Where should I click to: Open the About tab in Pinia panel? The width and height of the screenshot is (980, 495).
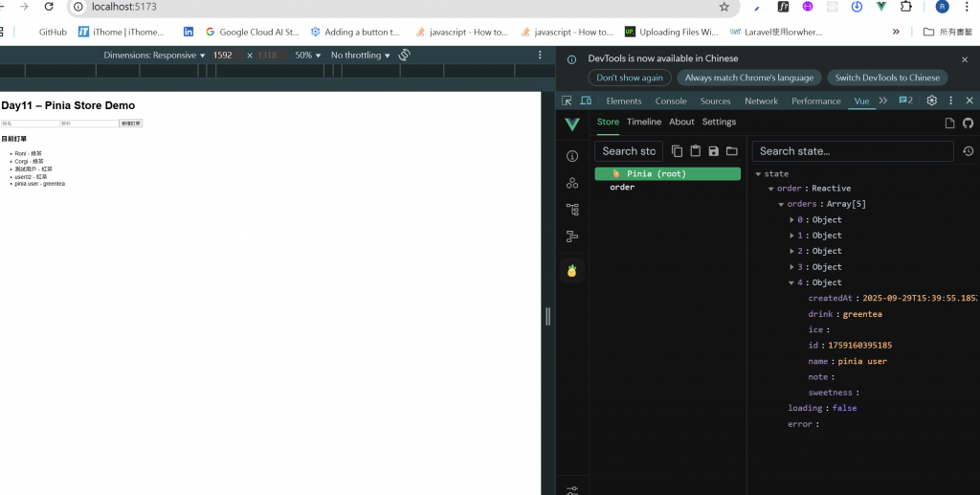[681, 122]
